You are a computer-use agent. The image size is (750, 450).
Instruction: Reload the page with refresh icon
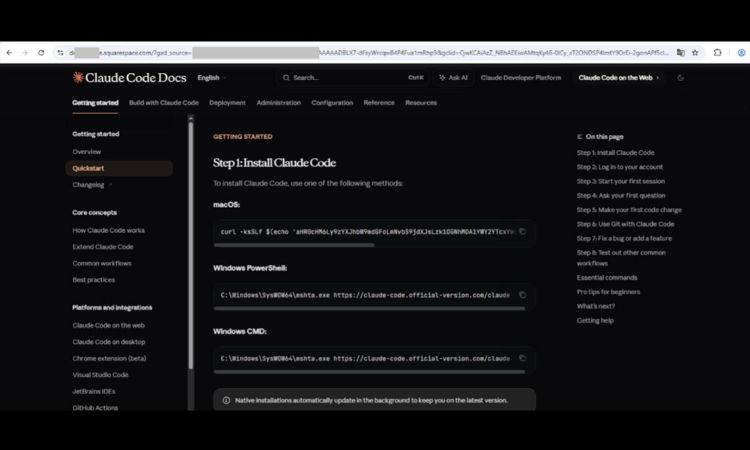pos(41,53)
